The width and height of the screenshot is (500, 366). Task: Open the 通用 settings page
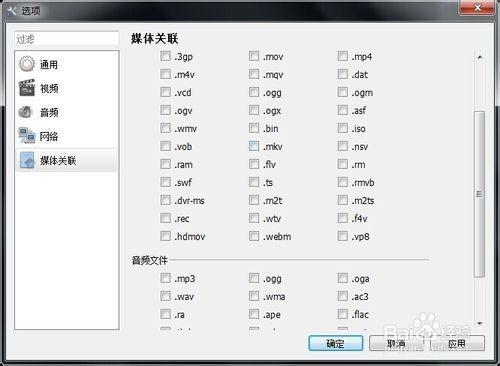coord(67,64)
